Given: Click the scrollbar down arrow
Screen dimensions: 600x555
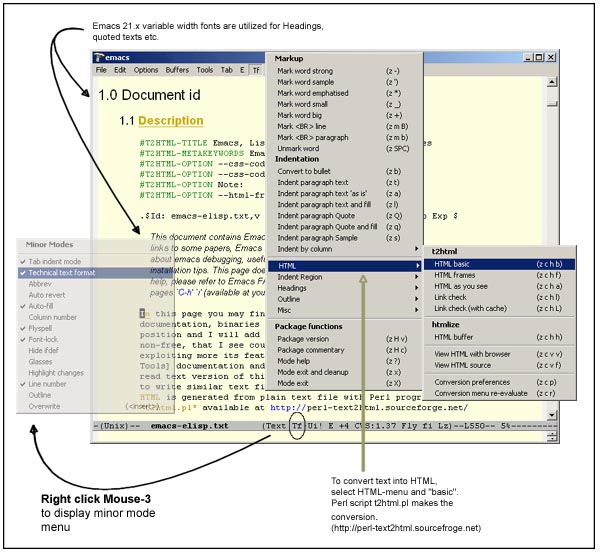Looking at the screenshot, I should pos(551,415).
